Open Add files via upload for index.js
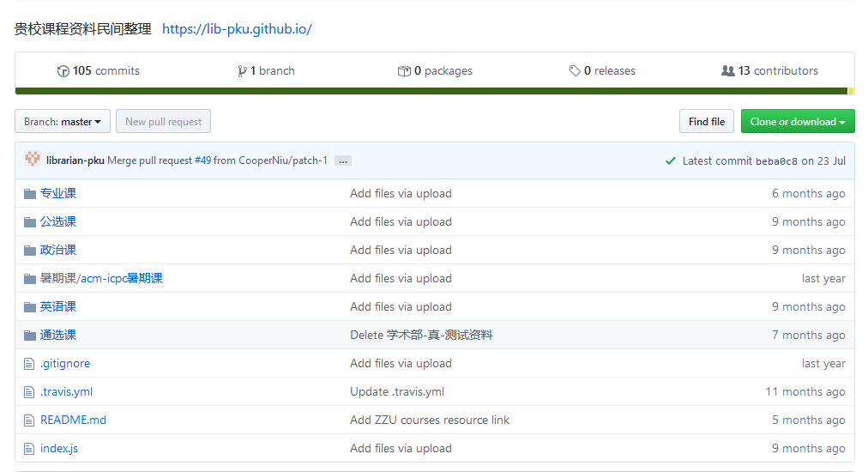 click(401, 448)
